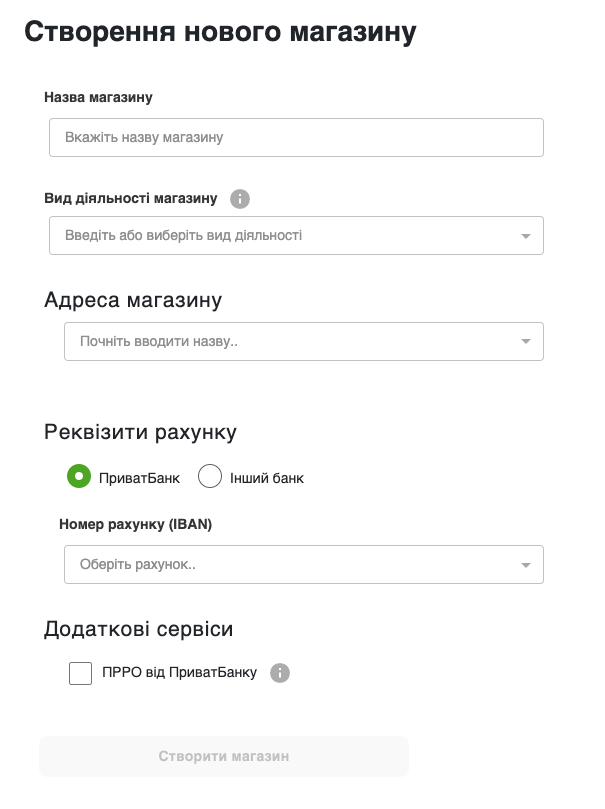Click the ПриватБанк radio label text
This screenshot has width=605, height=809.
tap(139, 478)
